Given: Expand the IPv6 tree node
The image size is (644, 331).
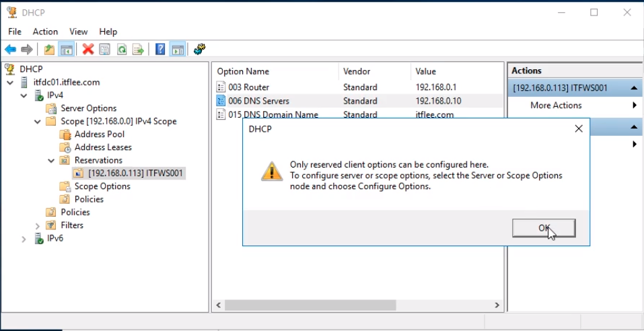Looking at the screenshot, I should (24, 239).
